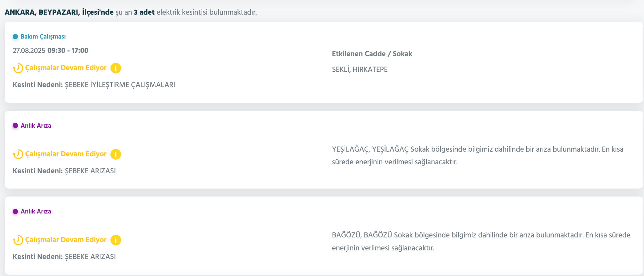
Task: Click the date 27.08.2025 09:30 - 17:00
Action: pos(51,50)
